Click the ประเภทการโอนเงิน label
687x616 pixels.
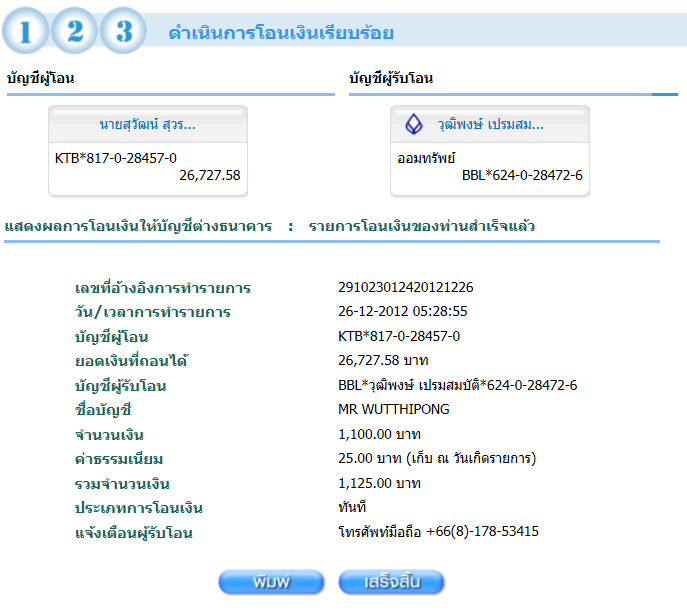[x=138, y=508]
